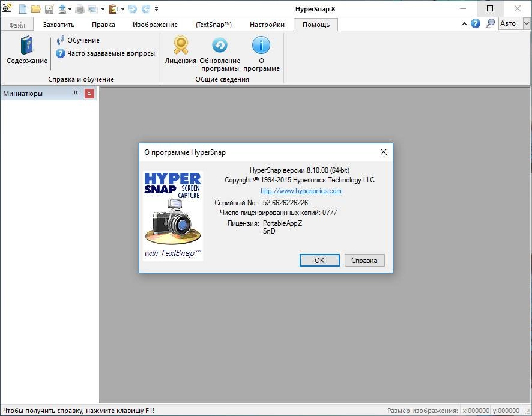
Task: Switch to the (TextSnap™) ribbon tab
Action: click(x=214, y=25)
